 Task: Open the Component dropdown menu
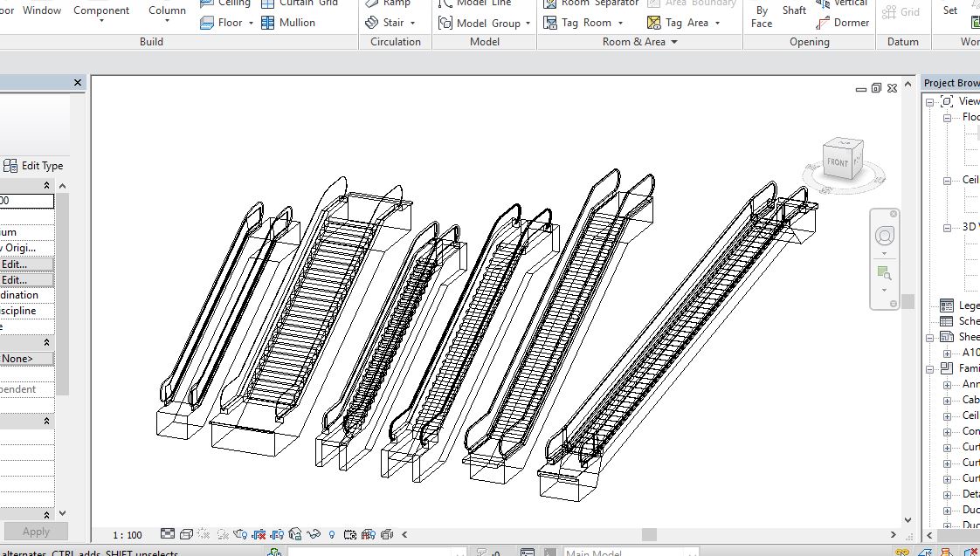(x=101, y=21)
